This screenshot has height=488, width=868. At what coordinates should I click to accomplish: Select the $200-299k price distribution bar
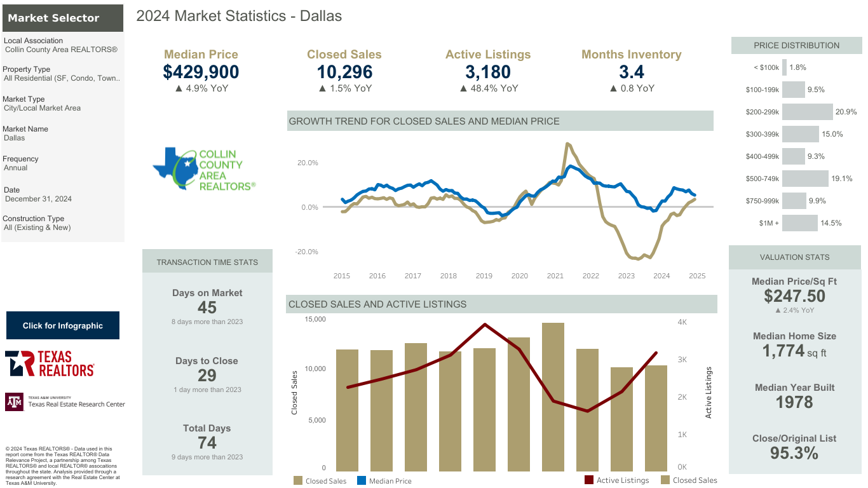coord(808,112)
